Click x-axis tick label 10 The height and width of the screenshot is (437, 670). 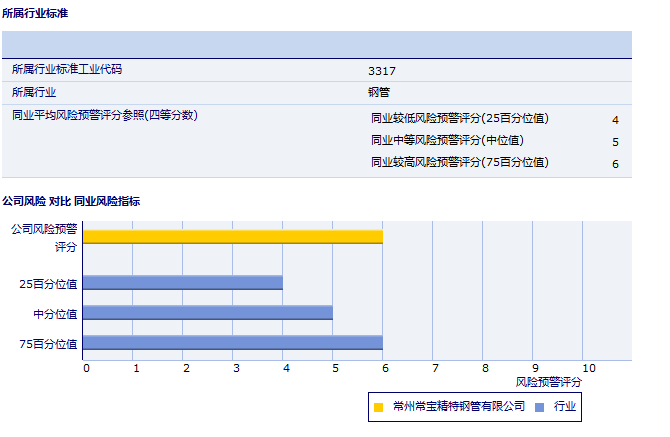point(589,368)
